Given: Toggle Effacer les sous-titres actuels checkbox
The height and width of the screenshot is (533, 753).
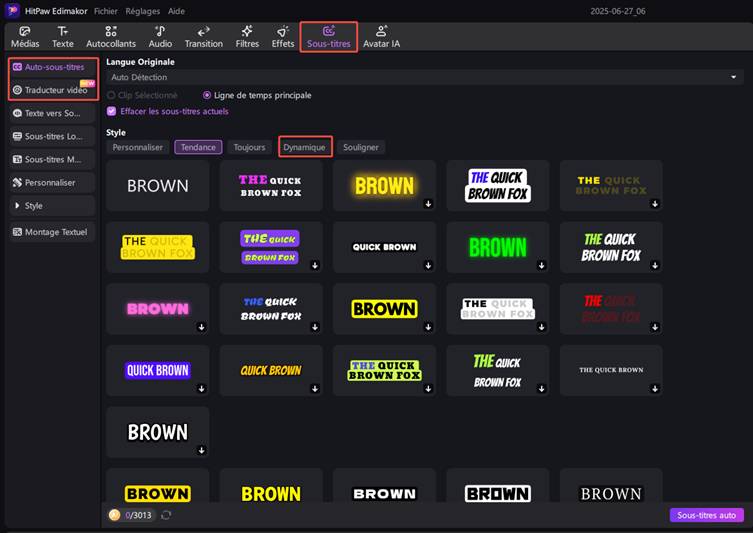Looking at the screenshot, I should tap(111, 111).
